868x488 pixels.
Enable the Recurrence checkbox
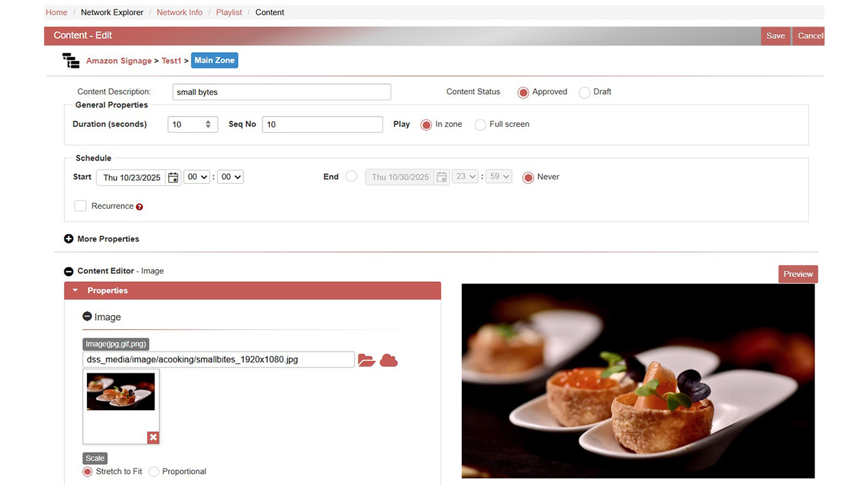80,206
